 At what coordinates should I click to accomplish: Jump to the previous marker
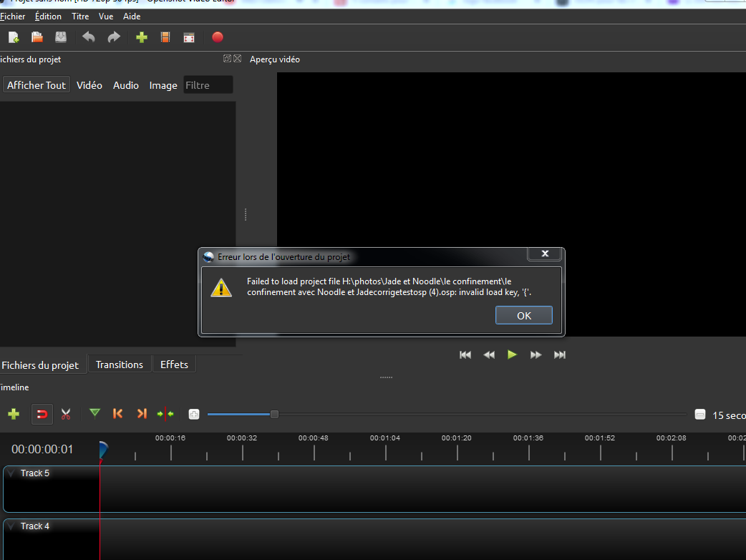[x=118, y=413]
